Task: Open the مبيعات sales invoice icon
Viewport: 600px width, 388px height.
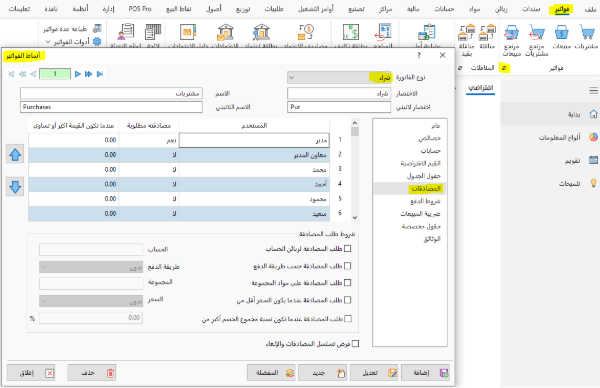Action: pos(562,32)
